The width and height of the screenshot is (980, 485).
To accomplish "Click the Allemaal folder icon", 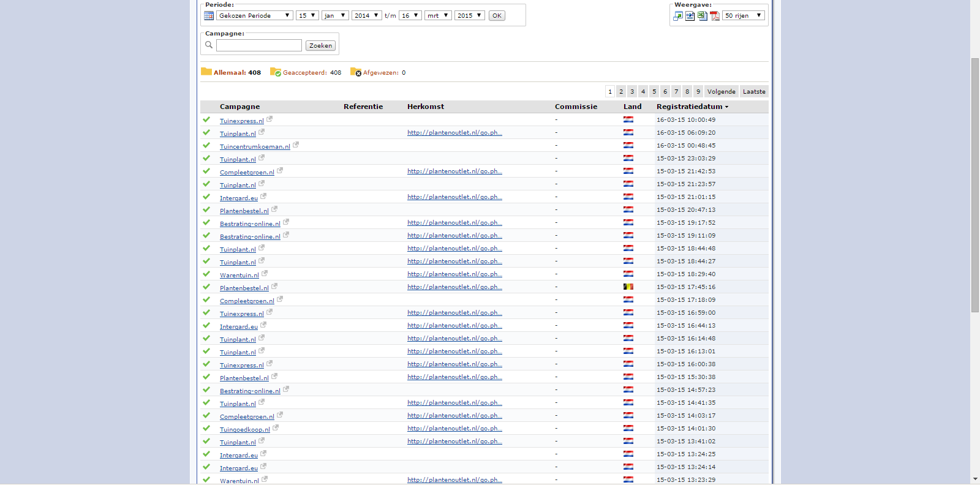I will (x=206, y=72).
